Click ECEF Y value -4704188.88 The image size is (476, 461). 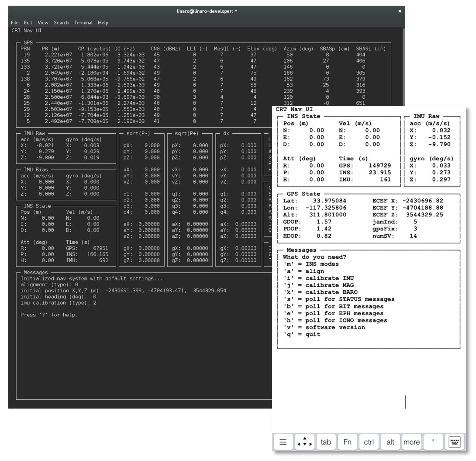coord(423,208)
